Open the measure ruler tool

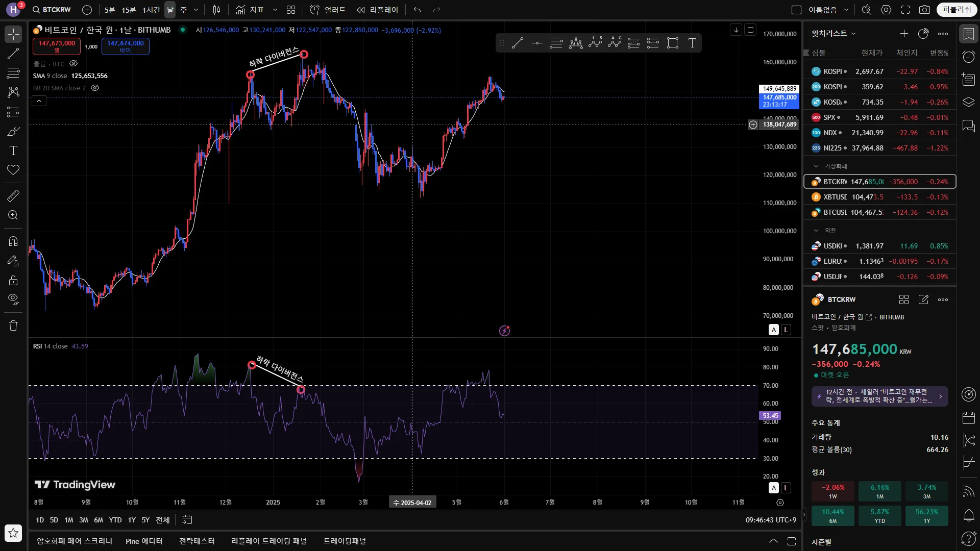[13, 196]
